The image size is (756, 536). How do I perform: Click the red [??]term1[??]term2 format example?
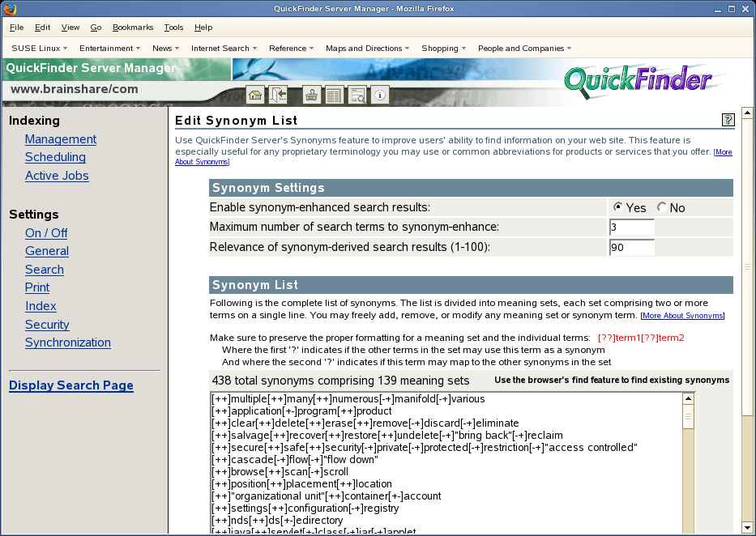tap(641, 338)
